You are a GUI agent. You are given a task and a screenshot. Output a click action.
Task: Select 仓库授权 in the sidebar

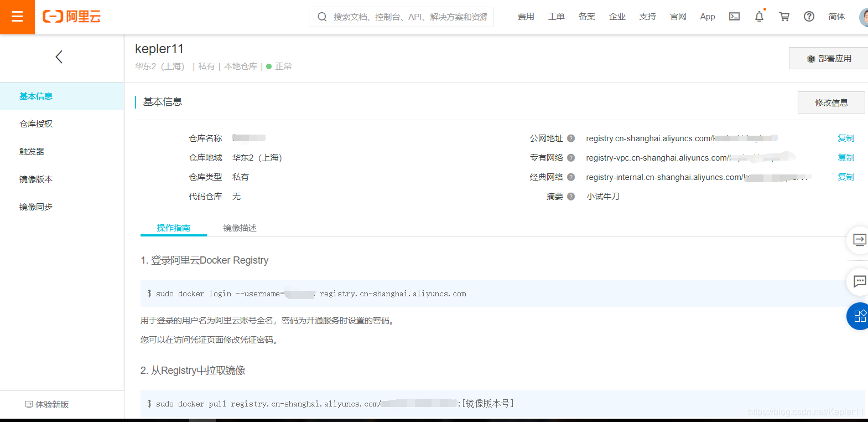(62, 124)
